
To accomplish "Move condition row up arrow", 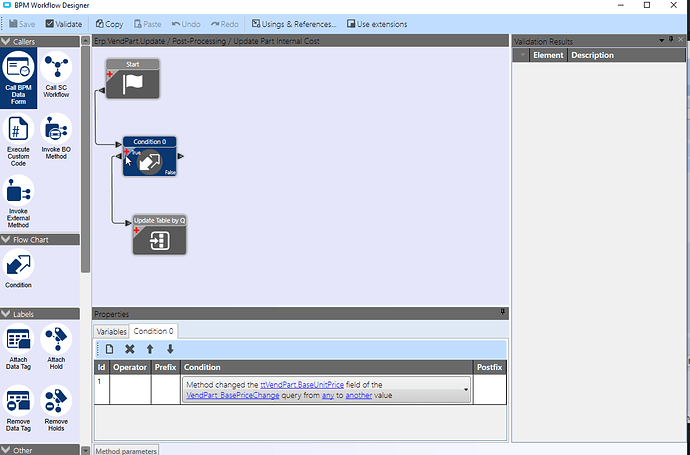I will (x=150, y=349).
